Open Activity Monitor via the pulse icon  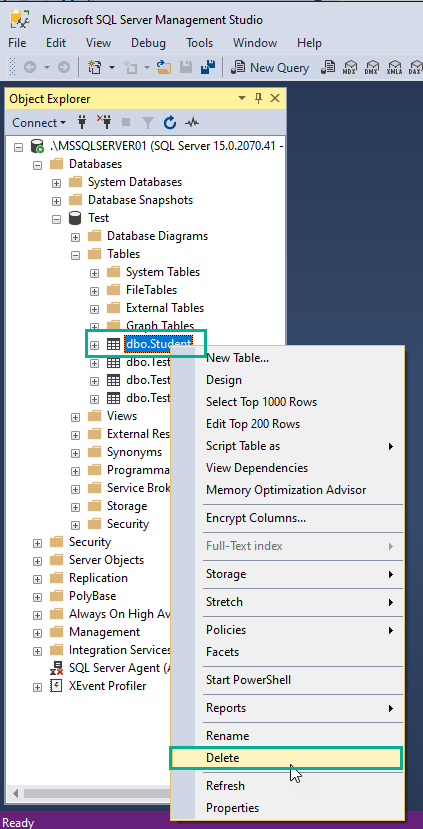[191, 123]
